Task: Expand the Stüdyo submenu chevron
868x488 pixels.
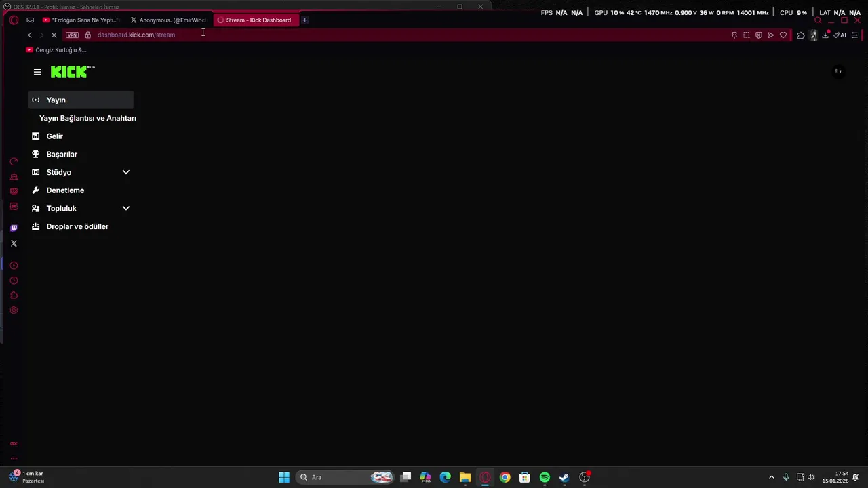Action: 125,172
